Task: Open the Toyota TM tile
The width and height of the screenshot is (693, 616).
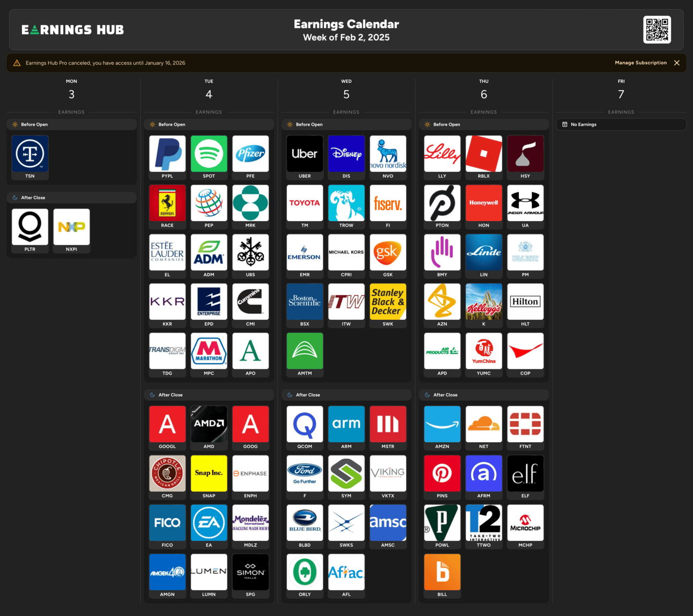Action: [305, 207]
